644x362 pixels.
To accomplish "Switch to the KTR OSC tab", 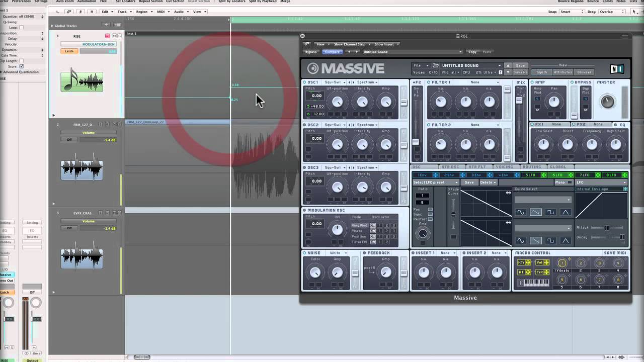I will click(450, 167).
